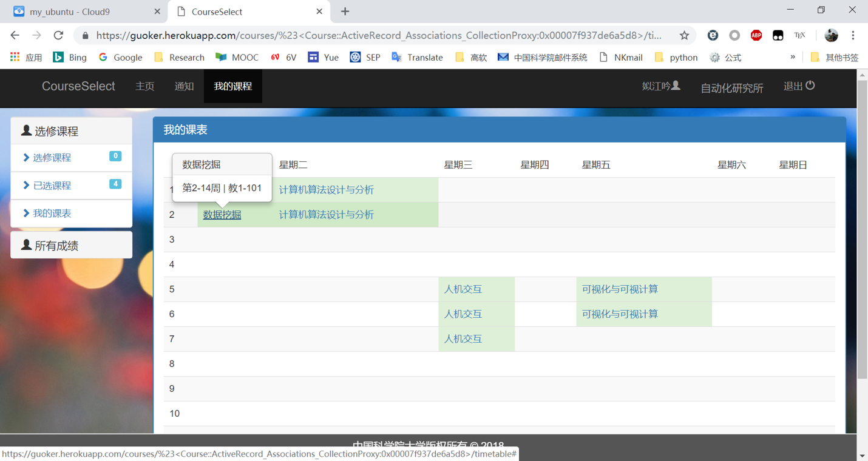Open the Research bookmarks folder
868x461 pixels.
pyautogui.click(x=179, y=57)
